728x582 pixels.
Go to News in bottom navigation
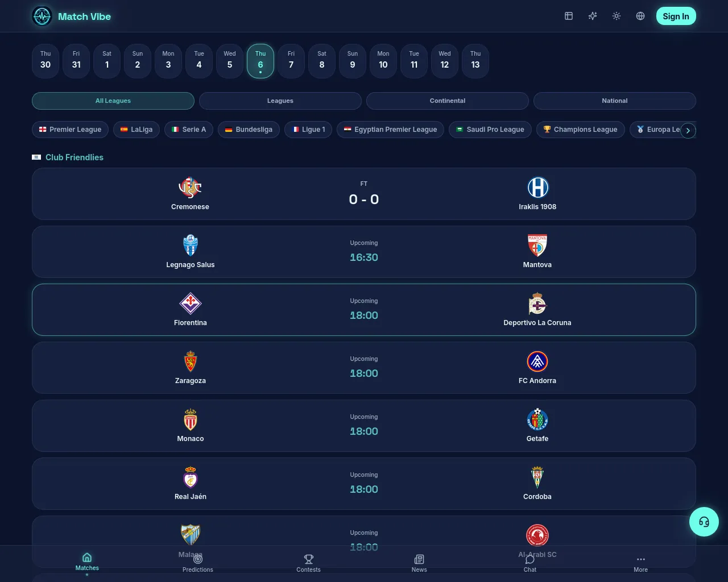[419, 564]
